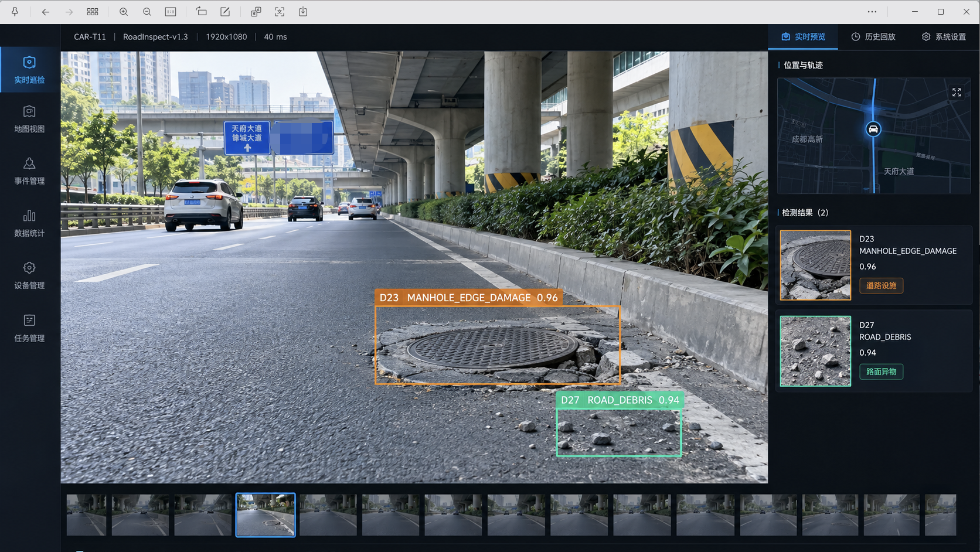The width and height of the screenshot is (980, 552).
Task: Click the highlighted filmstrip frame thumbnail
Action: coord(266,514)
